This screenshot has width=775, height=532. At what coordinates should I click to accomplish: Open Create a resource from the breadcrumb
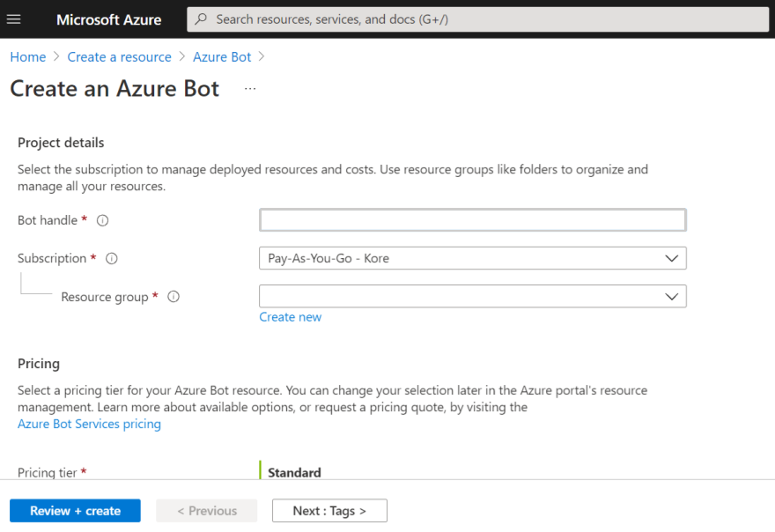click(x=119, y=56)
